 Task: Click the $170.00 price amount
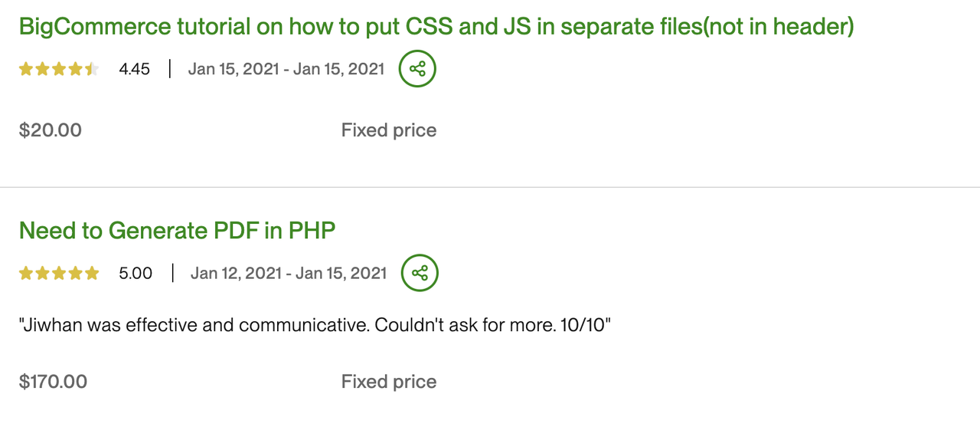tap(54, 382)
